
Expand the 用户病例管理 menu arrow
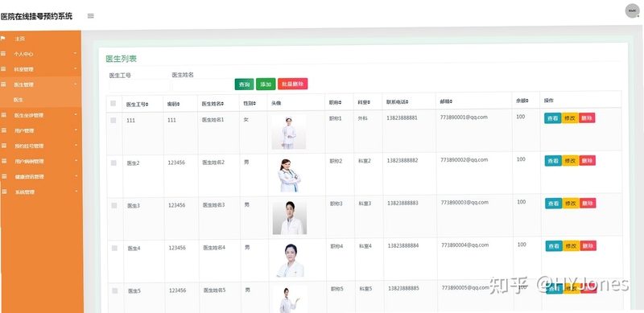tap(76, 161)
